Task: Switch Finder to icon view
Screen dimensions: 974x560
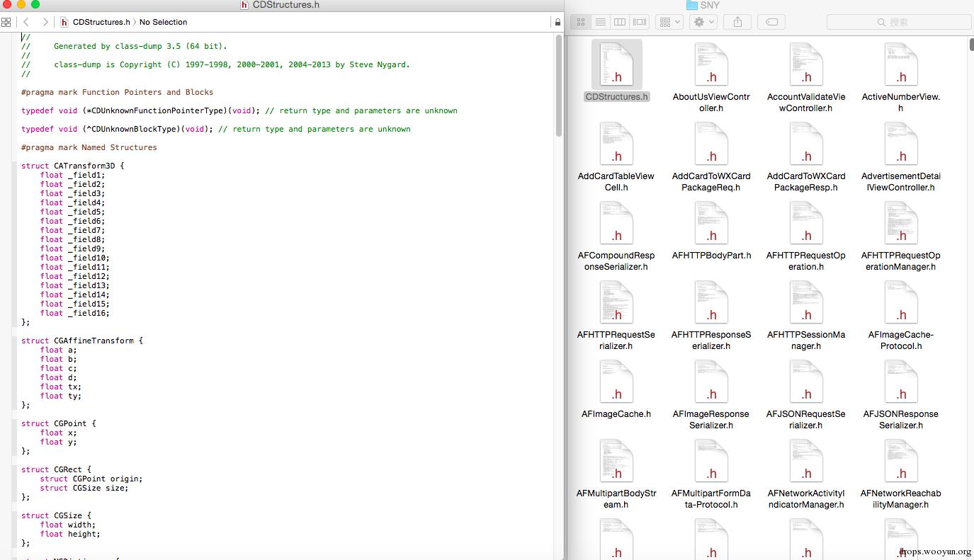Action: point(580,22)
